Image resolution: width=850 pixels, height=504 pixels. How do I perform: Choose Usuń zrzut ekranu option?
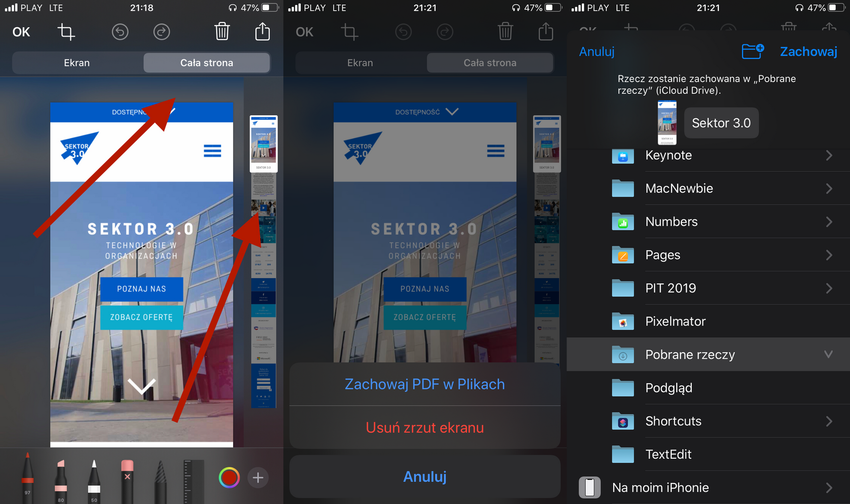(425, 427)
